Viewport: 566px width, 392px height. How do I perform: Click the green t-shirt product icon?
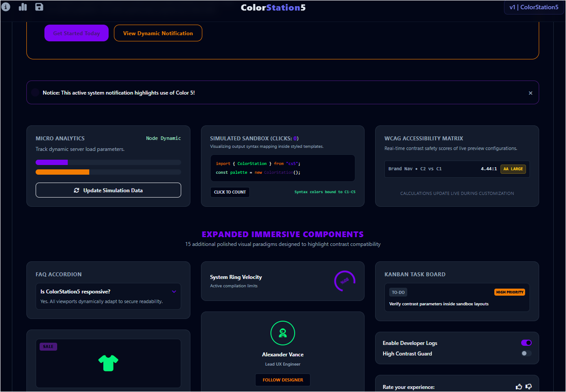(x=108, y=363)
